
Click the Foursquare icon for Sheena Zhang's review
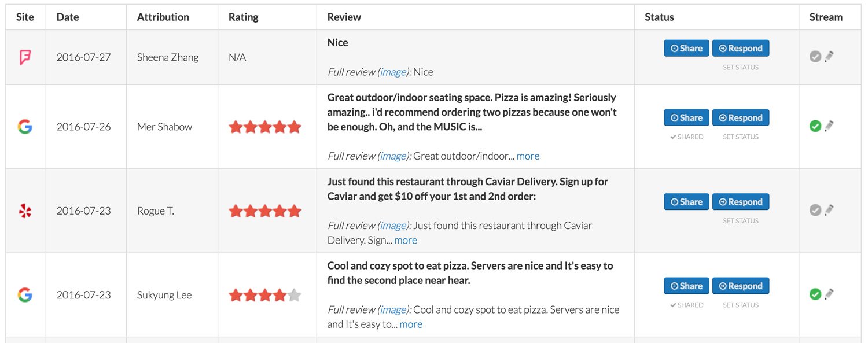pos(25,57)
